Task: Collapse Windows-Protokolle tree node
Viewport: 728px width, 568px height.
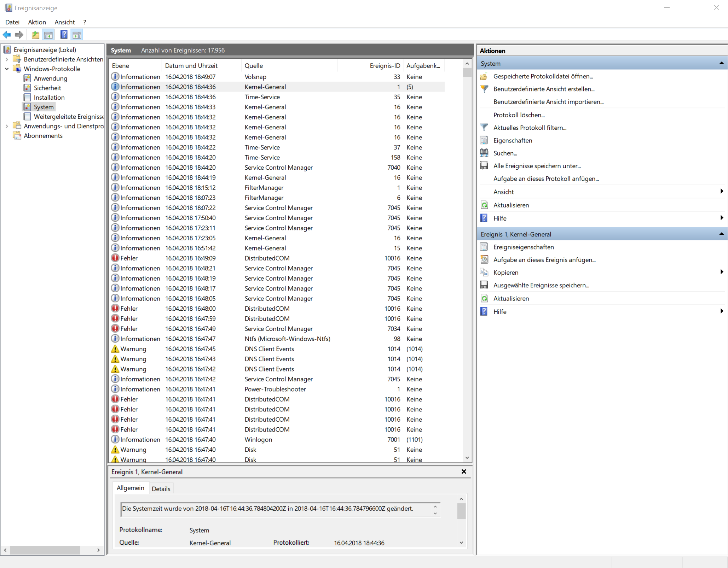Action: tap(7, 69)
